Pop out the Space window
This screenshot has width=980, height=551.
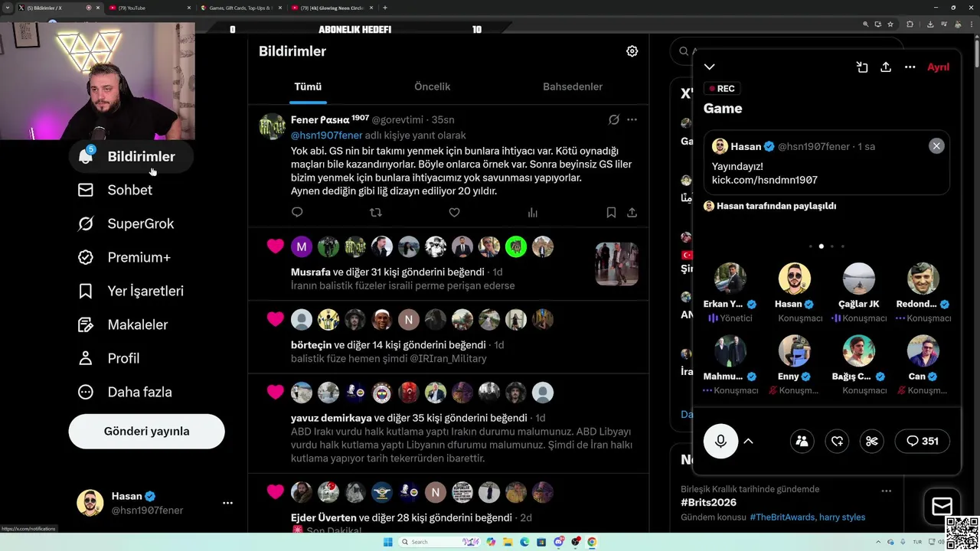862,67
